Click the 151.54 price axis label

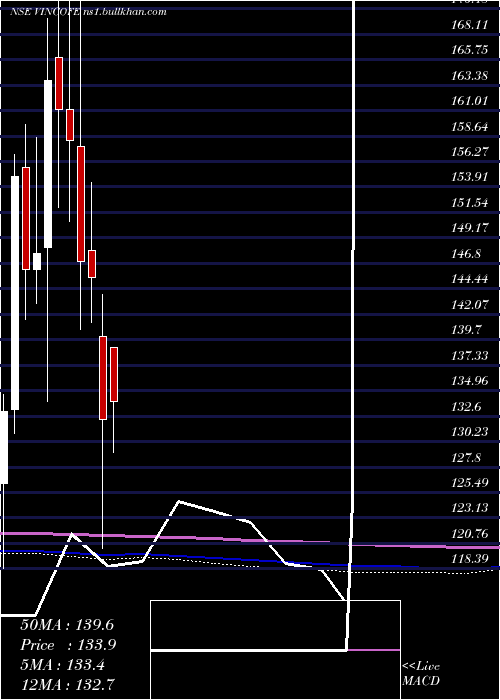(469, 203)
